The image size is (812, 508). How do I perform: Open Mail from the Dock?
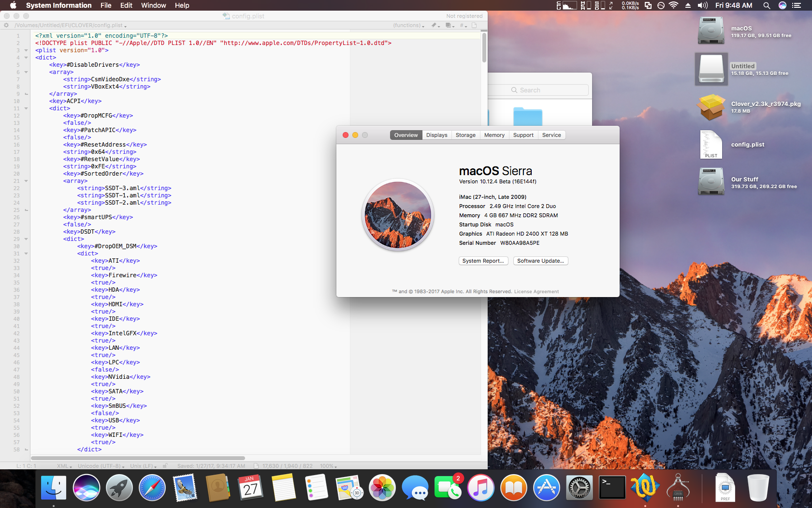click(x=185, y=488)
